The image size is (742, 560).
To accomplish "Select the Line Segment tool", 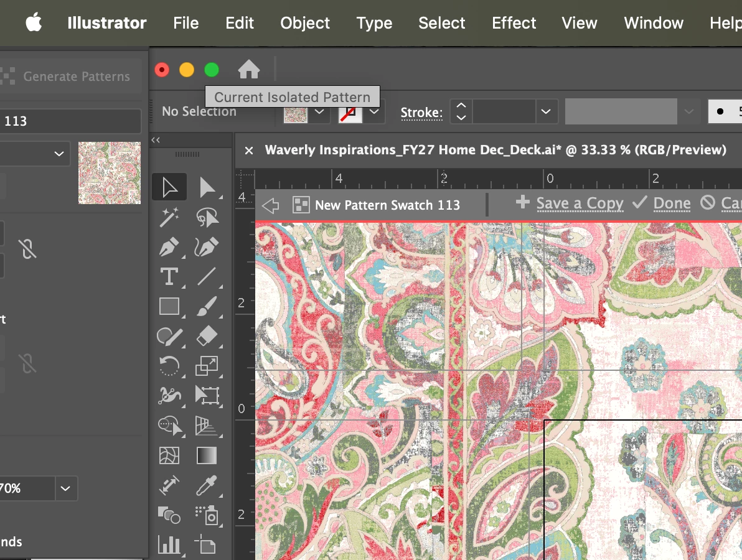I will tap(207, 277).
